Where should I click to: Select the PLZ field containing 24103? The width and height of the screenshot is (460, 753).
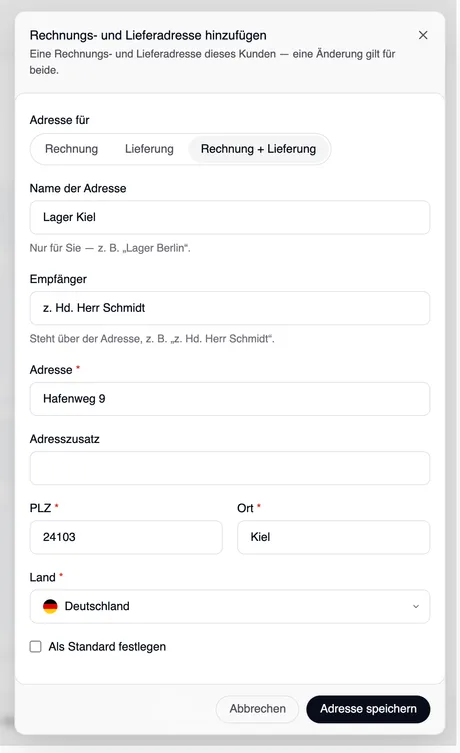coord(126,537)
